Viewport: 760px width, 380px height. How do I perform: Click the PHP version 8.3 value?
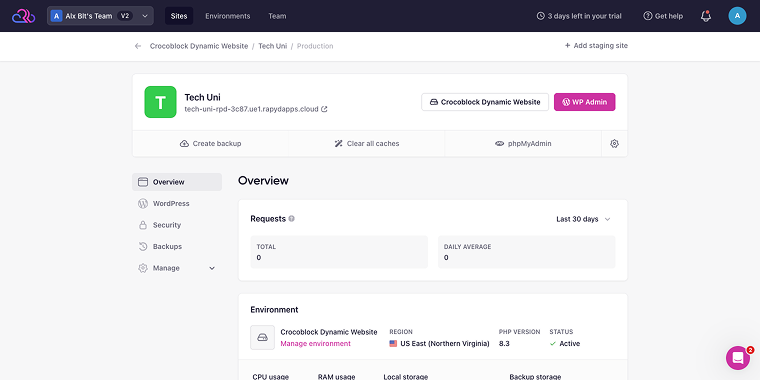click(504, 343)
